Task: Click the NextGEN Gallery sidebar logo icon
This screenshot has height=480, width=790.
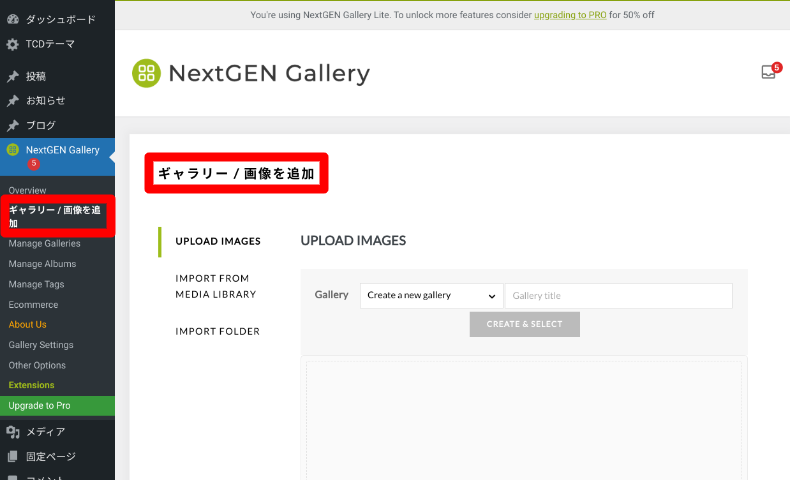Action: coord(13,150)
